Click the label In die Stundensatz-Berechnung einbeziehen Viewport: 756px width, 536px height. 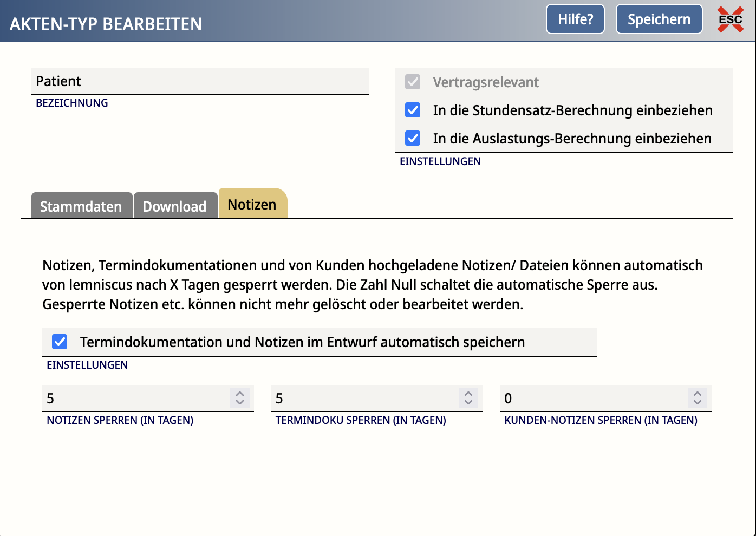(x=572, y=110)
